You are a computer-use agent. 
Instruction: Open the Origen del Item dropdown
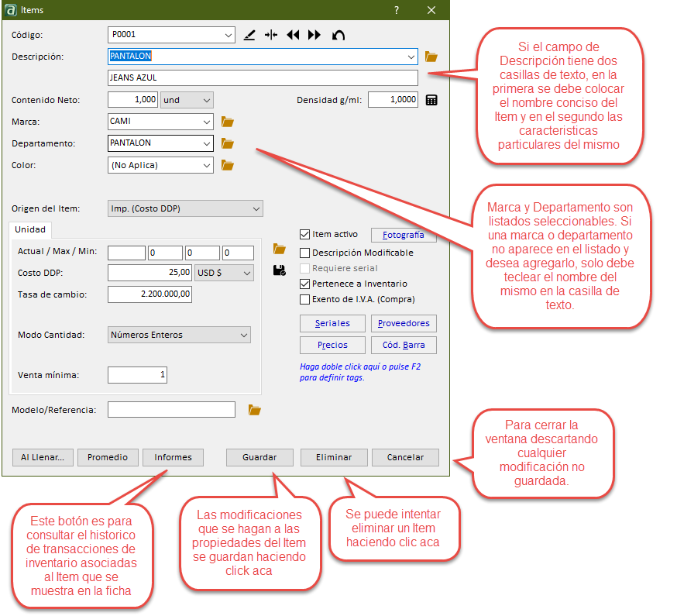(256, 208)
